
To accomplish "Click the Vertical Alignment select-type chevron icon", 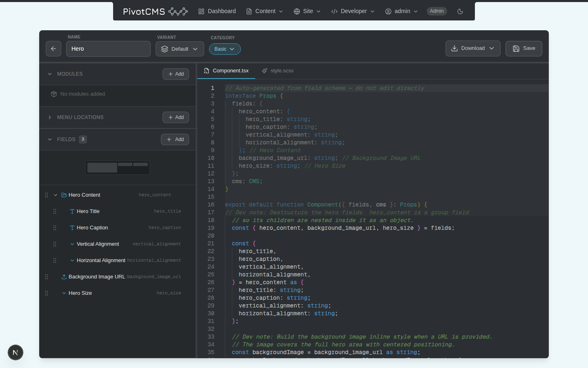I will (x=72, y=244).
